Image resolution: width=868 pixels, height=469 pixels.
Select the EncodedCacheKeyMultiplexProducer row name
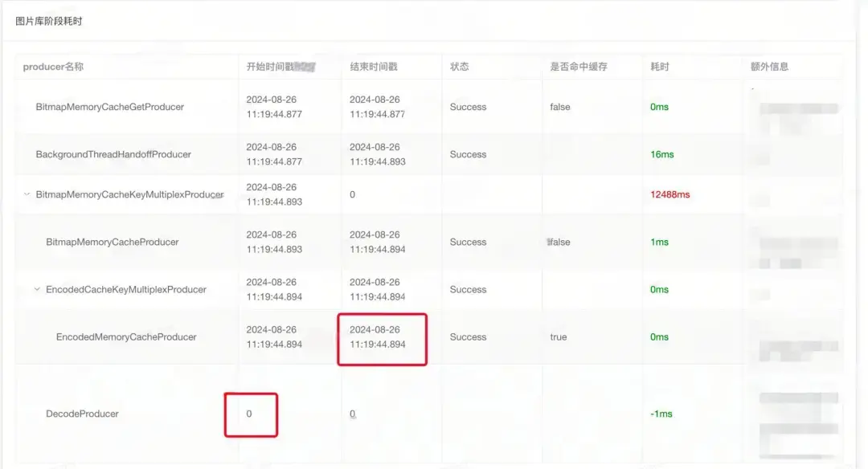pos(126,289)
